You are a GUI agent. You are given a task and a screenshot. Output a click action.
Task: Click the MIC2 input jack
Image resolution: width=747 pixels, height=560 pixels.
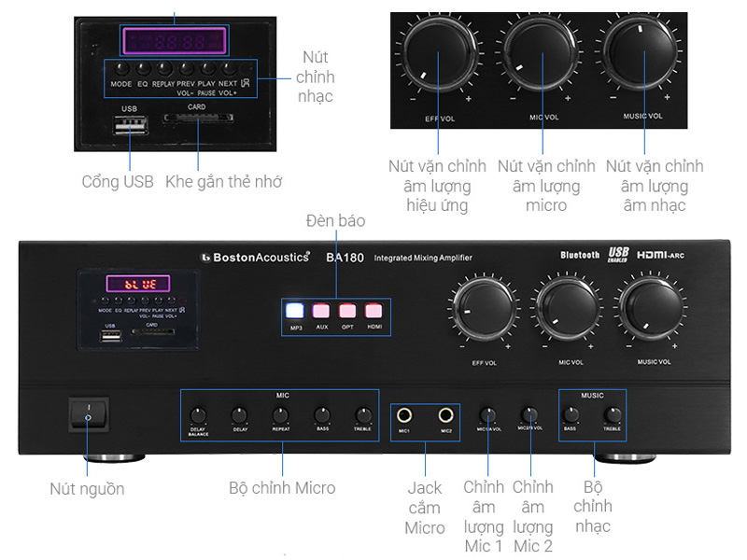point(446,415)
